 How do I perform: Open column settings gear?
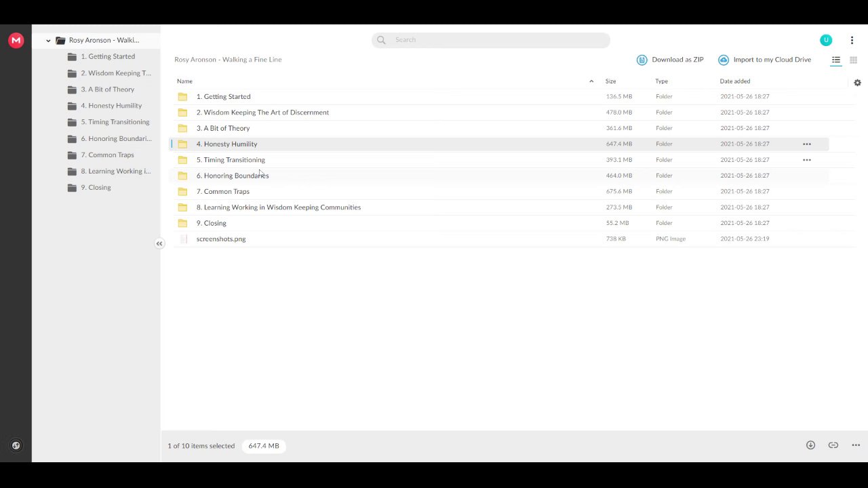857,83
